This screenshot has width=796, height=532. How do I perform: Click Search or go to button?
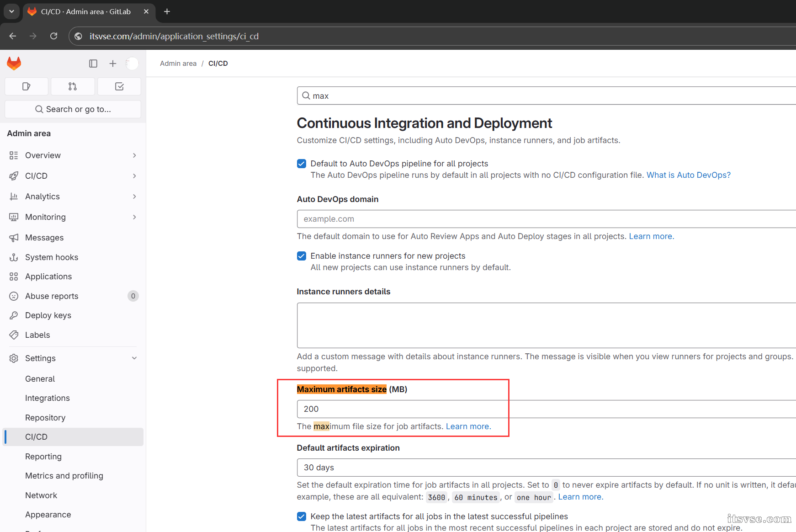pyautogui.click(x=73, y=109)
